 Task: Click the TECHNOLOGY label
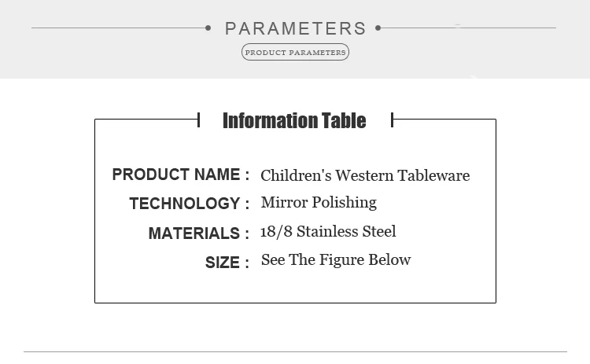point(184,204)
